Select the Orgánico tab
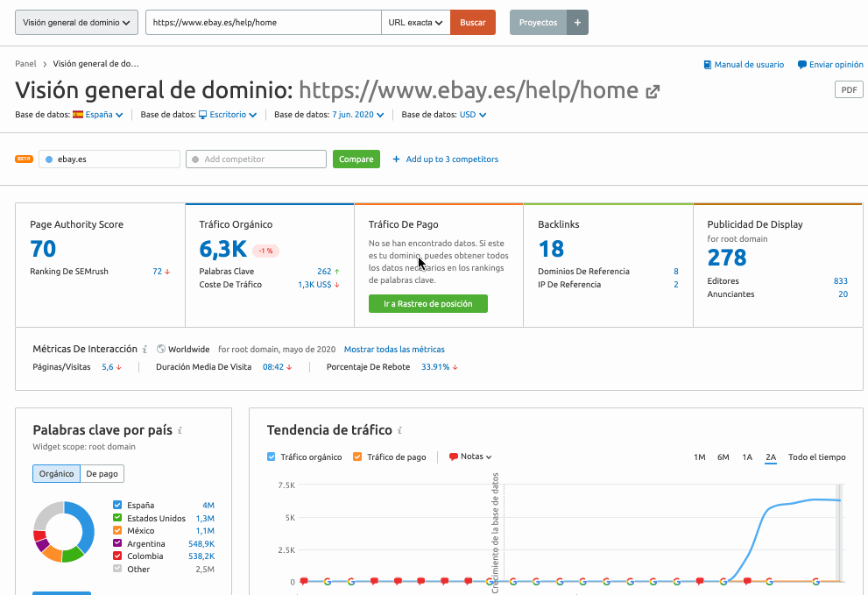The height and width of the screenshot is (595, 868). point(56,474)
